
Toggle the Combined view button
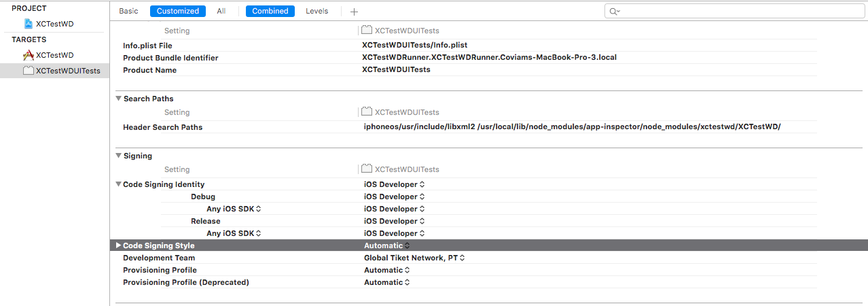tap(270, 11)
